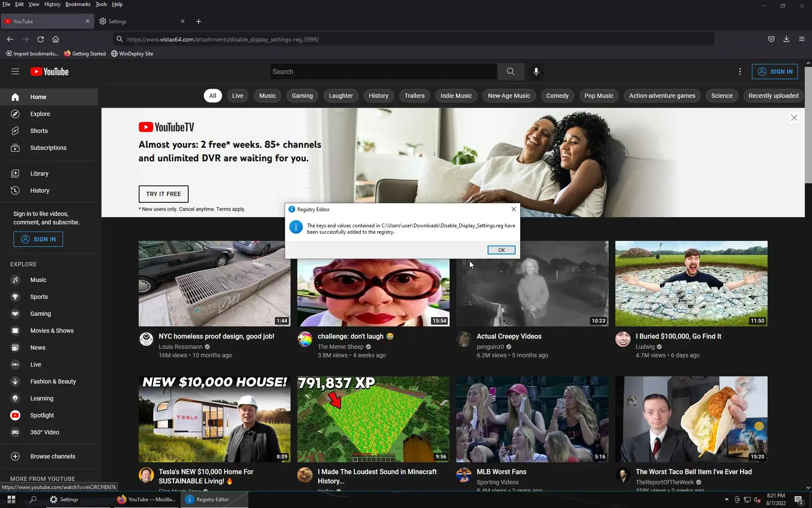
Task: Select the Live filter chip
Action: pyautogui.click(x=237, y=96)
